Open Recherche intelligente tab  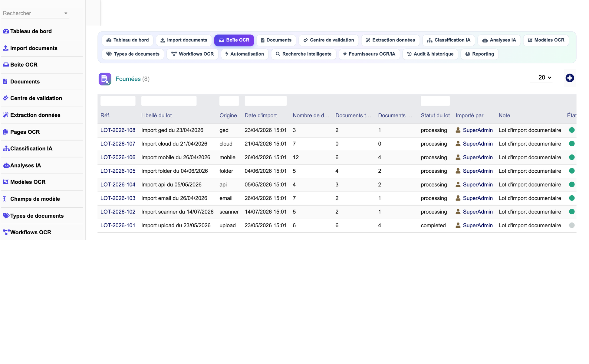(x=304, y=54)
